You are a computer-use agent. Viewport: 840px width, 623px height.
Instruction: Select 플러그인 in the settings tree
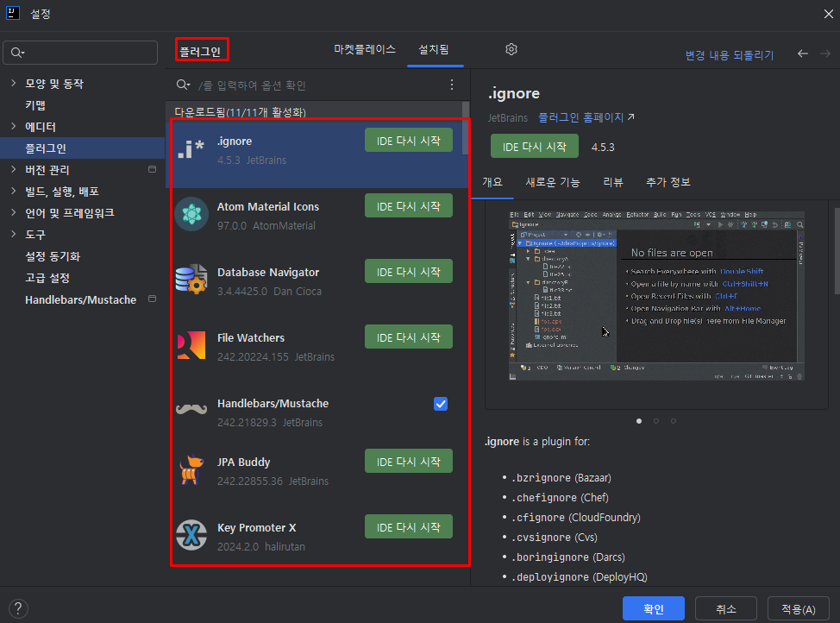tap(46, 148)
